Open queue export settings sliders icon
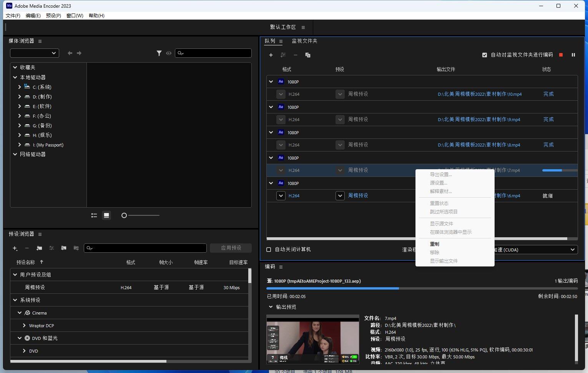The width and height of the screenshot is (588, 373). tap(283, 55)
